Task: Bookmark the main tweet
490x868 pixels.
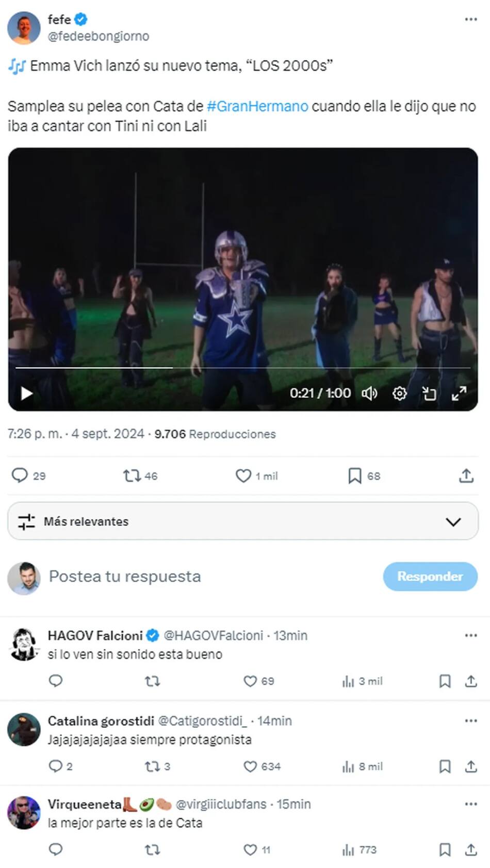Action: click(354, 476)
